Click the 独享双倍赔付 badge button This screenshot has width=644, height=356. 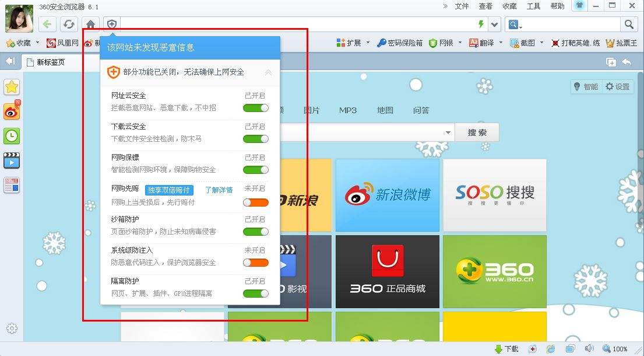pyautogui.click(x=169, y=190)
